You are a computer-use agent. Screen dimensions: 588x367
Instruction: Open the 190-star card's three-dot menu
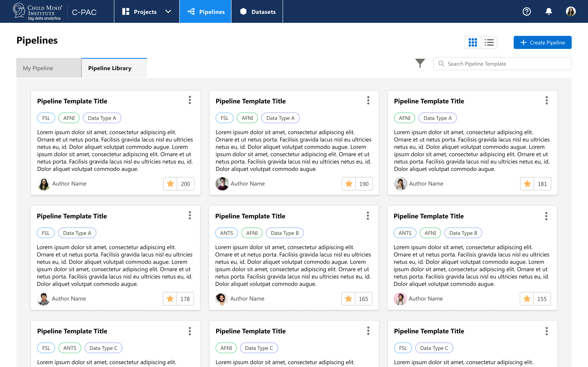[x=368, y=100]
